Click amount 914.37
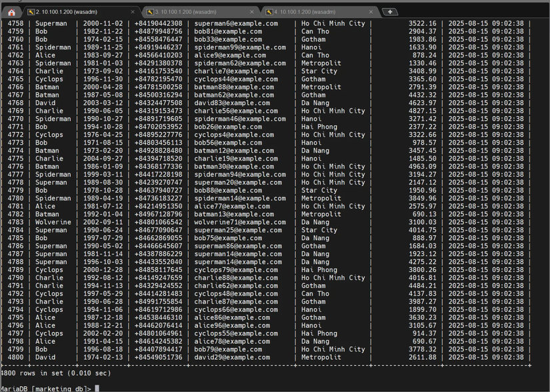550x392 pixels. 425,333
